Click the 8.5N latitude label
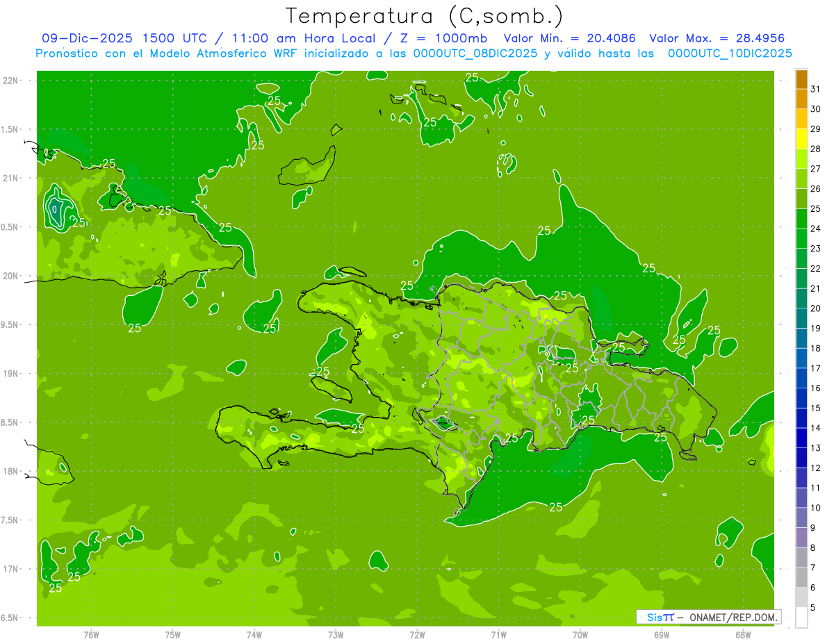Viewport: 834px width, 644px height. click(x=10, y=422)
